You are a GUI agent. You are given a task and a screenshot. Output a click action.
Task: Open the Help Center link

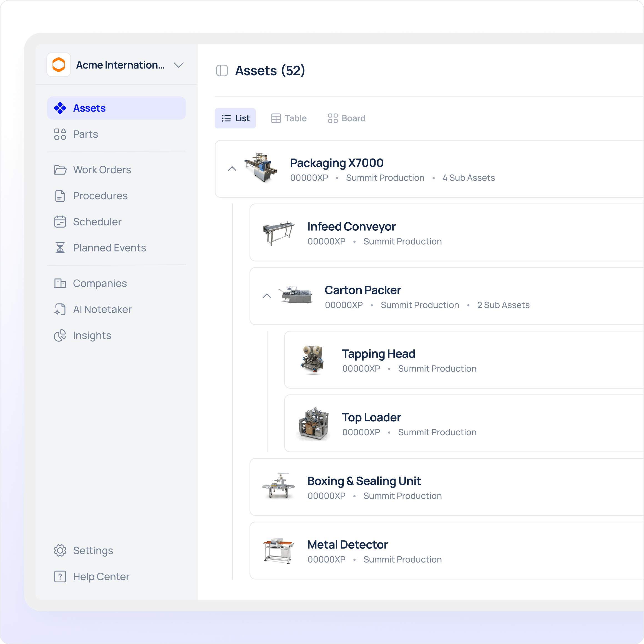pos(101,576)
